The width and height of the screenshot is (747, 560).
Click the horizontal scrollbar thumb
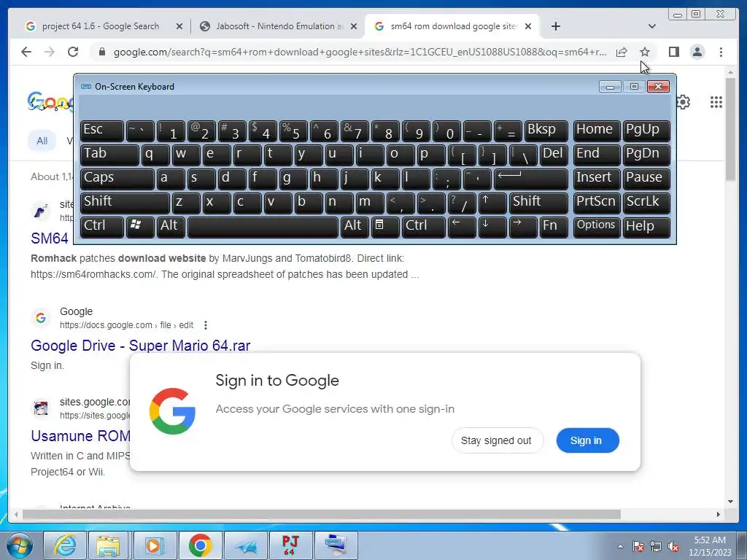coord(322,514)
